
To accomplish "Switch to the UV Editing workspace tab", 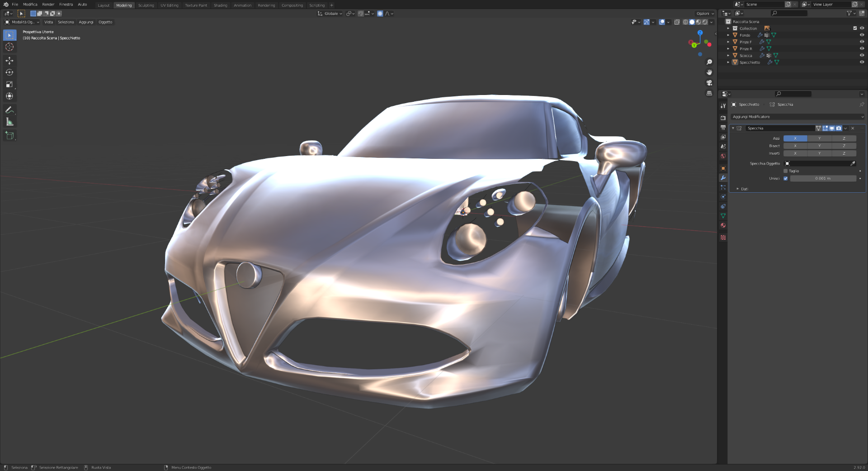I will tap(170, 5).
